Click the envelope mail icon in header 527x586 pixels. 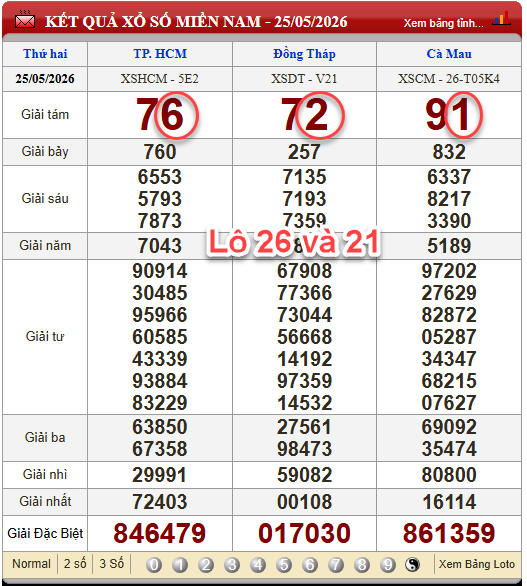tap(25, 20)
